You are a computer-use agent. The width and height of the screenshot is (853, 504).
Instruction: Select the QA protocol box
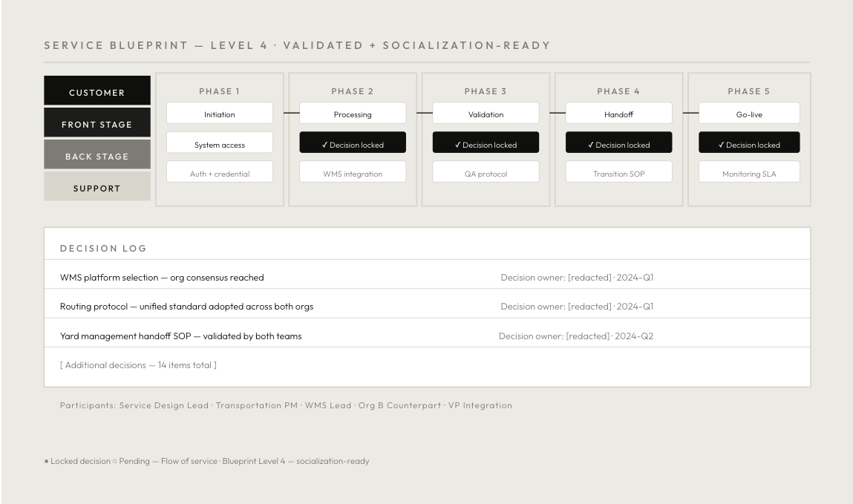tap(486, 174)
